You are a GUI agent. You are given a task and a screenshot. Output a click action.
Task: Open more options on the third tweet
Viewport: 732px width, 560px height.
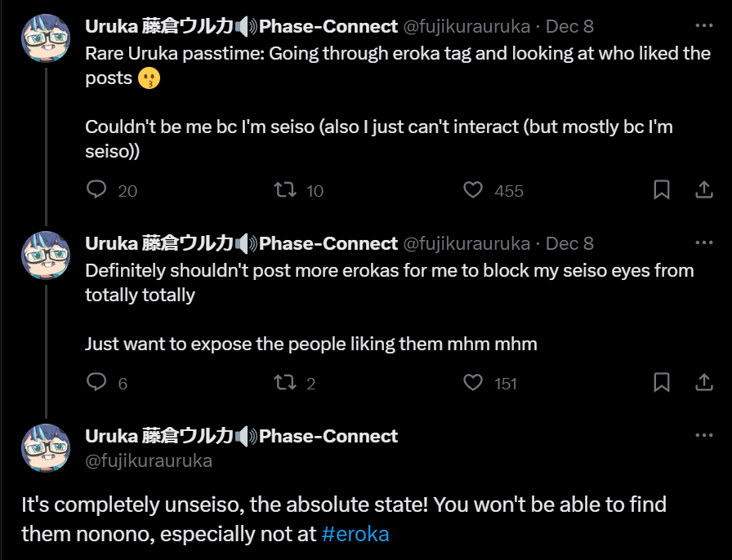(x=703, y=435)
